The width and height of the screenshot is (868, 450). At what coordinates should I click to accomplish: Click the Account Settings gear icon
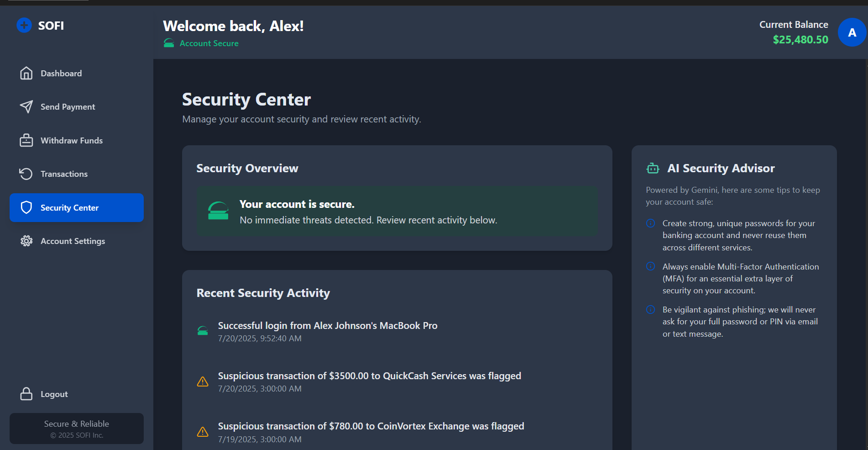26,241
